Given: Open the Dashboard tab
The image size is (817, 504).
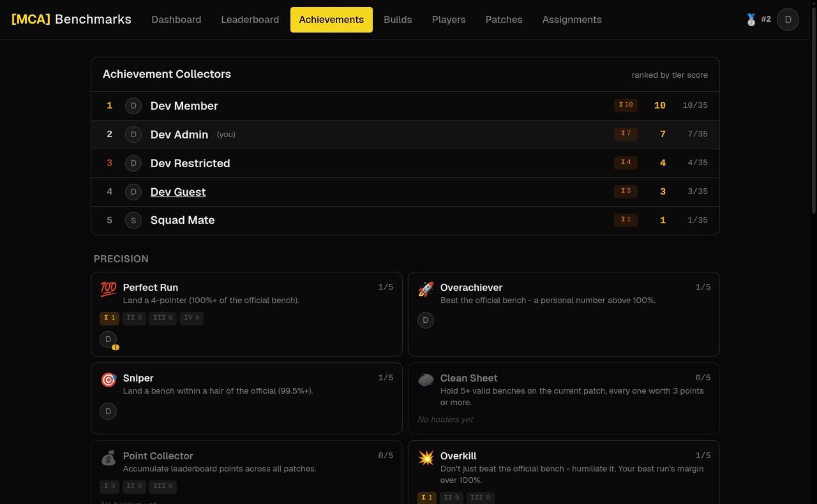Looking at the screenshot, I should coord(176,20).
